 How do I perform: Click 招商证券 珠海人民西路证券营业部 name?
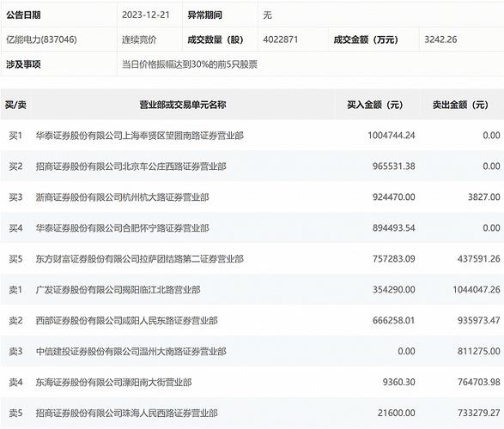pyautogui.click(x=126, y=413)
